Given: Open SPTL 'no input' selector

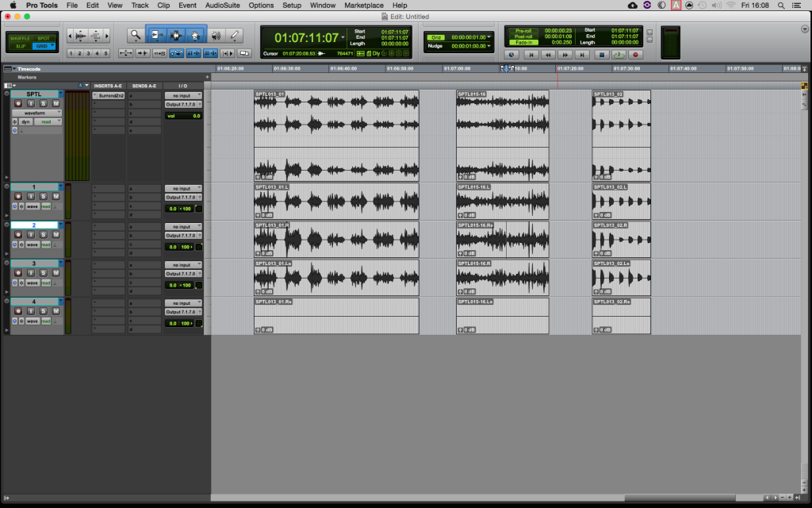Looking at the screenshot, I should coord(183,96).
